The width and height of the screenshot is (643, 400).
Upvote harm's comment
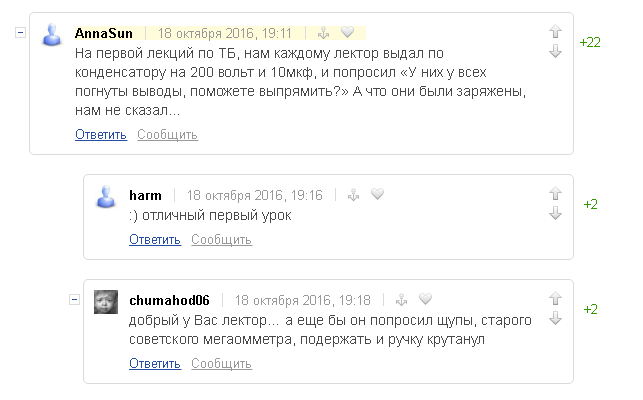click(555, 194)
